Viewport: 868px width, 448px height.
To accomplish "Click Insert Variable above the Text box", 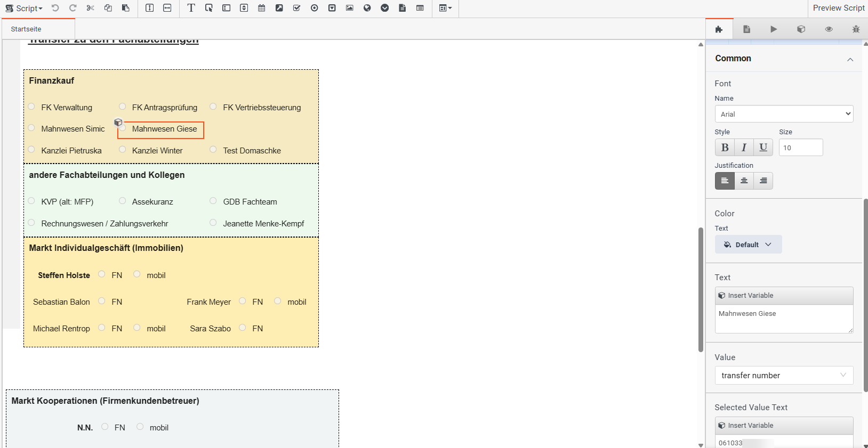I will [x=784, y=296].
